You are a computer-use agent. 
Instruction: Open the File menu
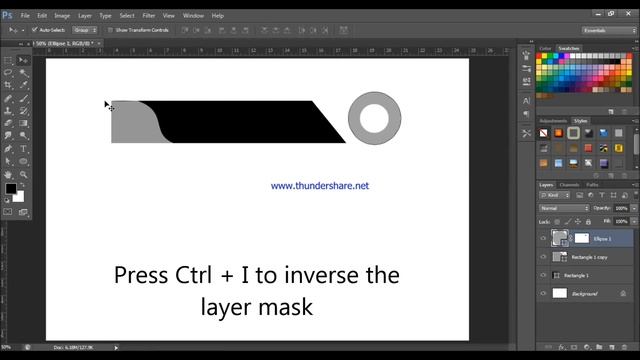tap(25, 16)
